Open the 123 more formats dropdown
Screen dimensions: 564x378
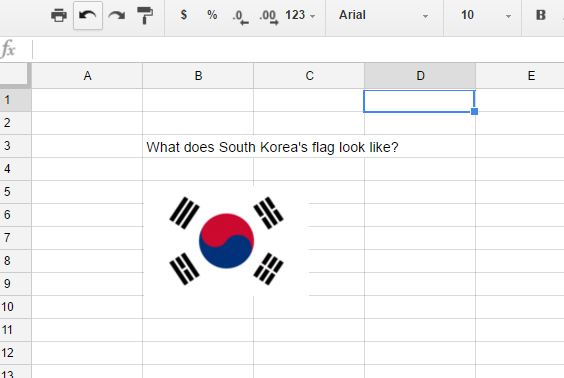click(300, 15)
